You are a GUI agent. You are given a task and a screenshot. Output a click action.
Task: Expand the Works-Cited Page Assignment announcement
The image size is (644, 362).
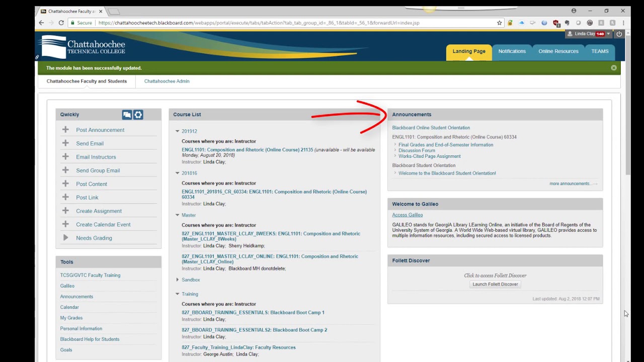[429, 156]
